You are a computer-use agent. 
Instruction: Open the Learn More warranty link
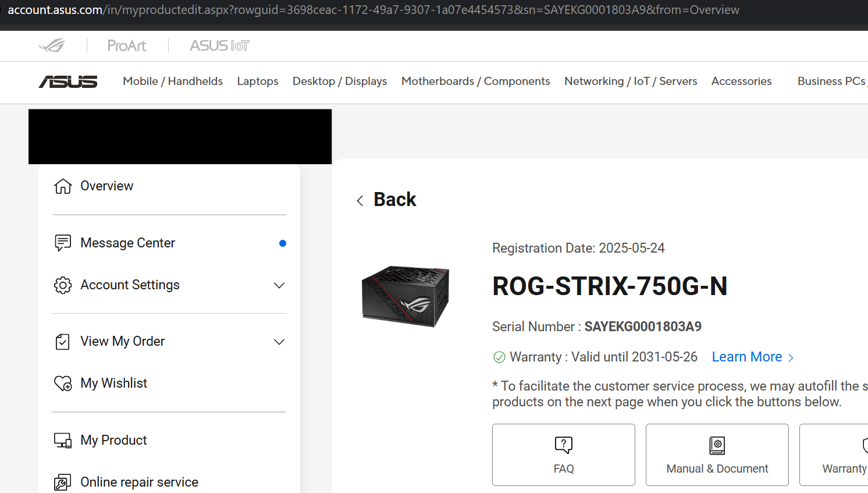753,357
